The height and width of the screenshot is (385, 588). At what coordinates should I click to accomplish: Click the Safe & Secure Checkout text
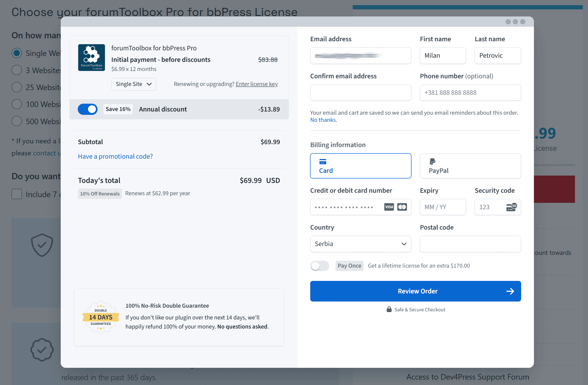(x=420, y=309)
